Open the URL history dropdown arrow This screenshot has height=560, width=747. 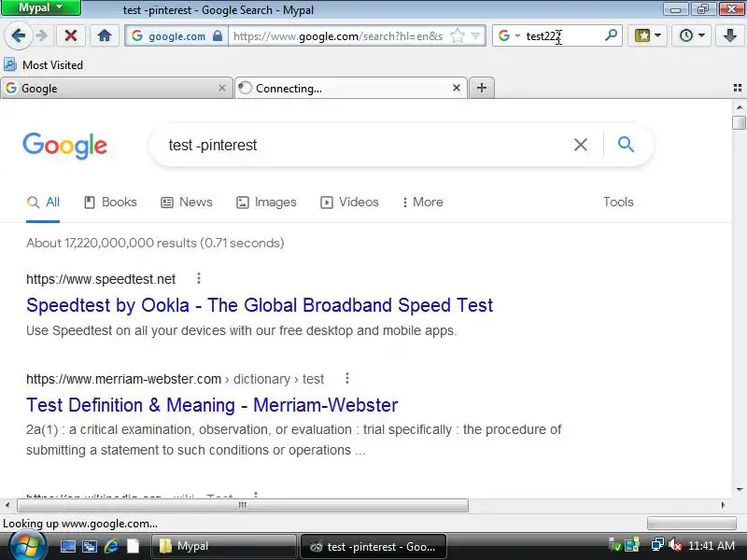click(x=475, y=35)
